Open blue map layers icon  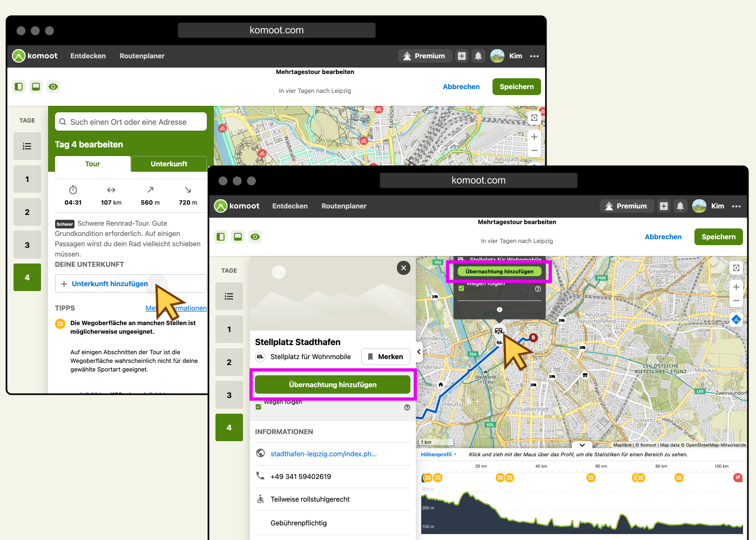736,320
